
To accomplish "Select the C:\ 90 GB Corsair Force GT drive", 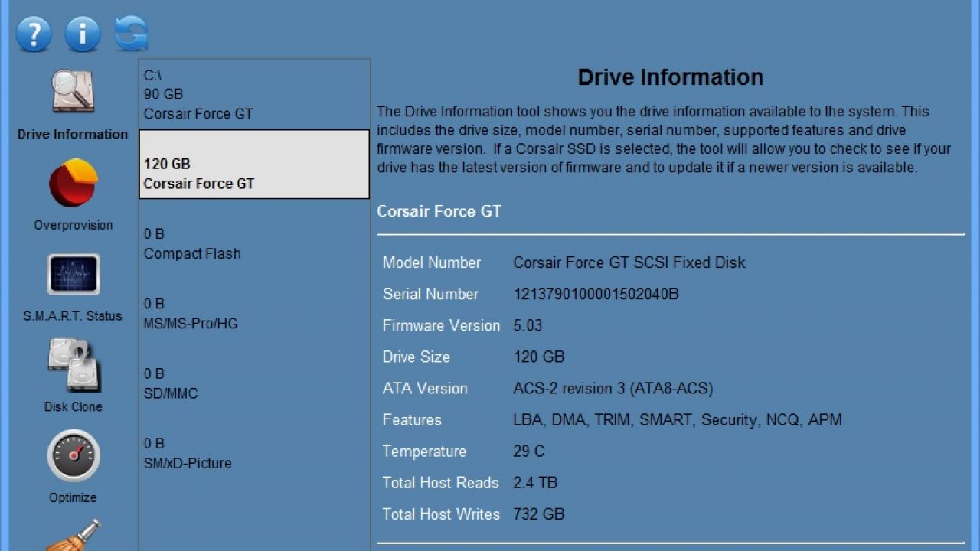I will coord(254,94).
